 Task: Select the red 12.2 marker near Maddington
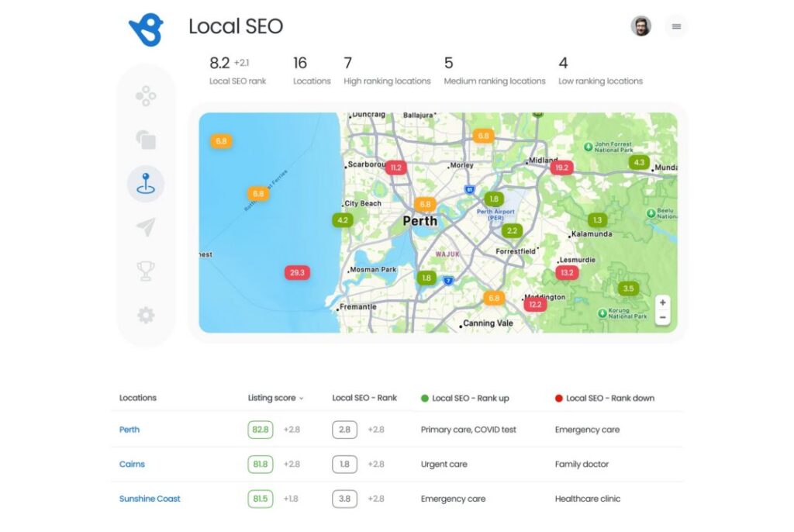[x=535, y=305]
